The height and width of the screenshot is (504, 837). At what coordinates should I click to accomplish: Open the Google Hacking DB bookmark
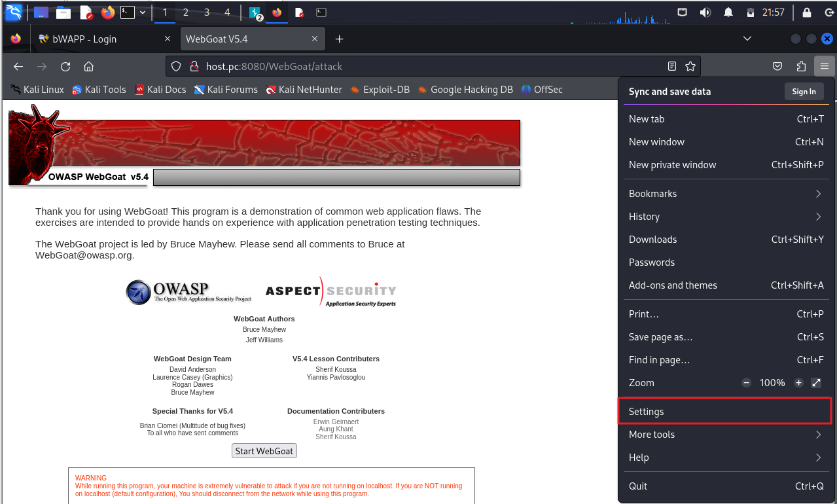coord(465,90)
